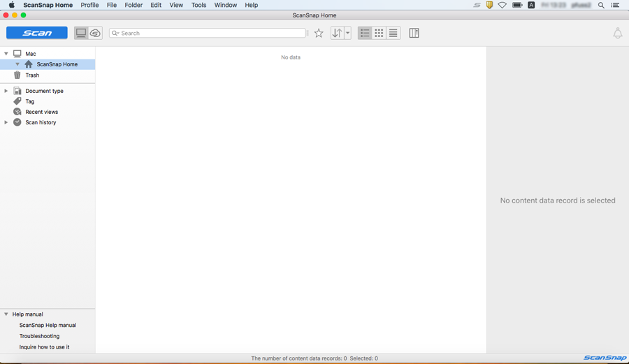This screenshot has height=364, width=629.
Task: Click the Trash label in sidebar
Action: [x=32, y=75]
